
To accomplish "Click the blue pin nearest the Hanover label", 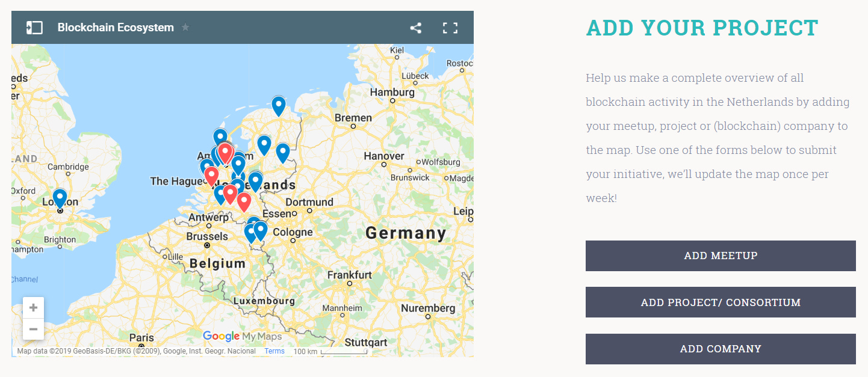I will click(x=283, y=153).
